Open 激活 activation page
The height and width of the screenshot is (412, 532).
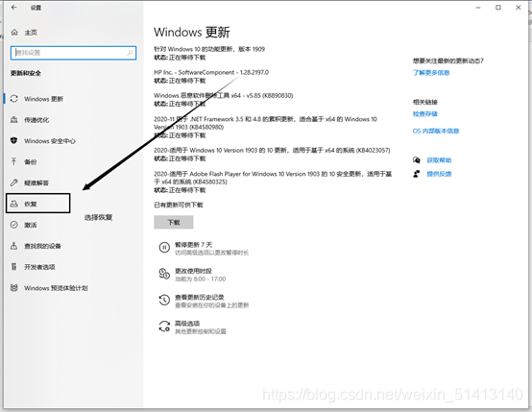(x=30, y=225)
